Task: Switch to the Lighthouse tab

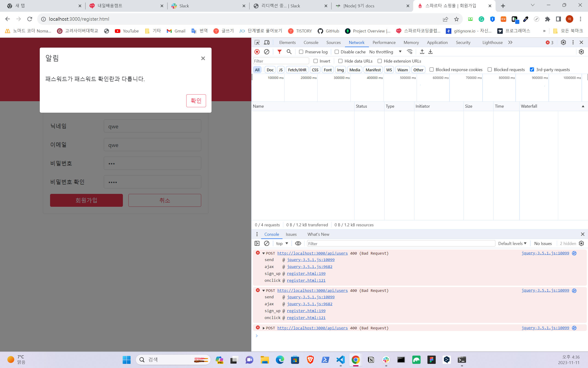Action: point(492,42)
